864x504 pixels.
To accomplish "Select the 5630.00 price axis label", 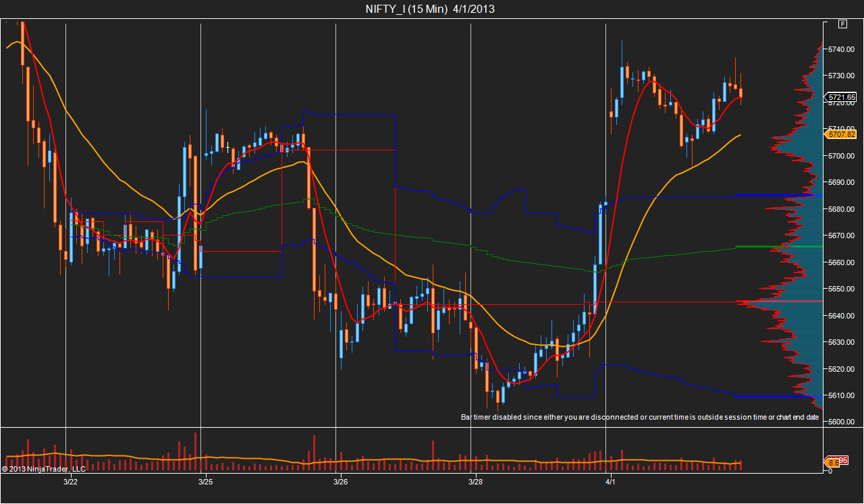I will [x=842, y=342].
